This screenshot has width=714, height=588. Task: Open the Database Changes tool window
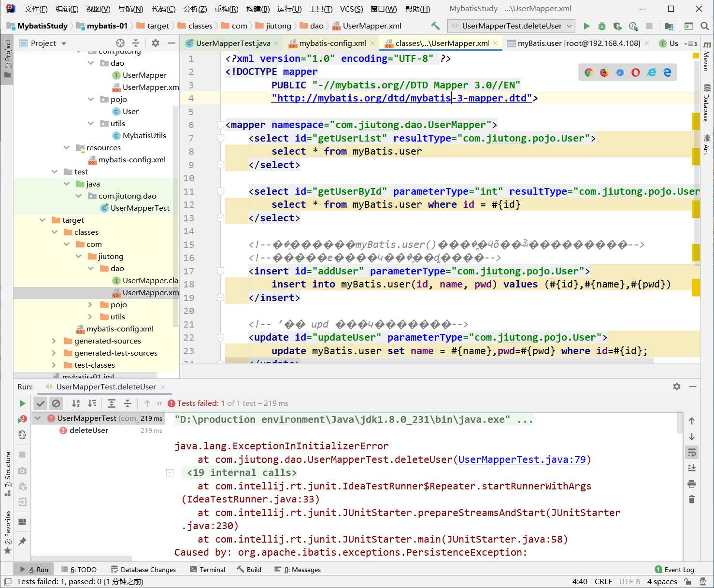143,570
